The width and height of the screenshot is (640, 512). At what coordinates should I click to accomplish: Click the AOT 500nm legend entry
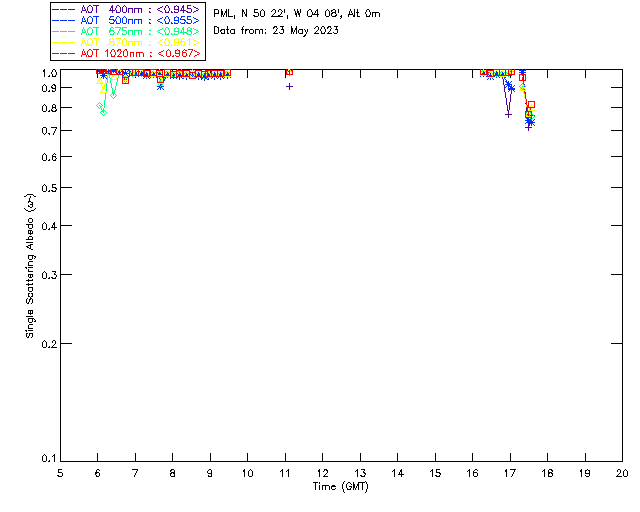[x=126, y=20]
